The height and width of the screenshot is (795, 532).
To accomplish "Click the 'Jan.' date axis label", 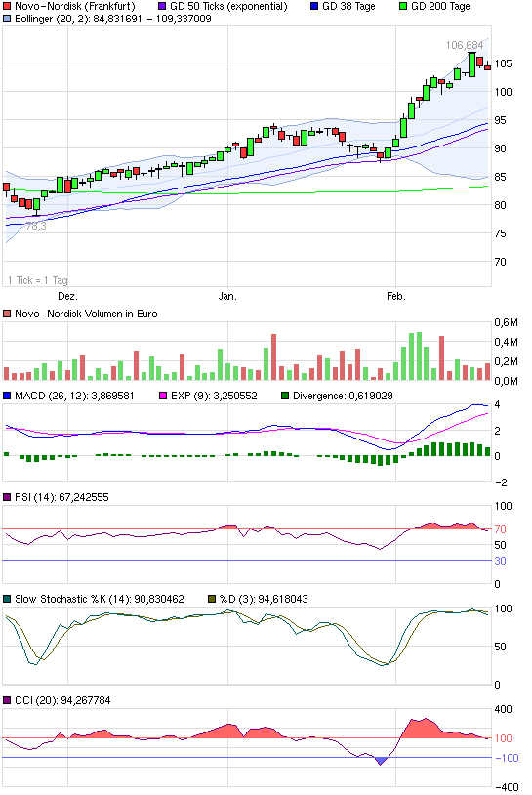I will (227, 296).
